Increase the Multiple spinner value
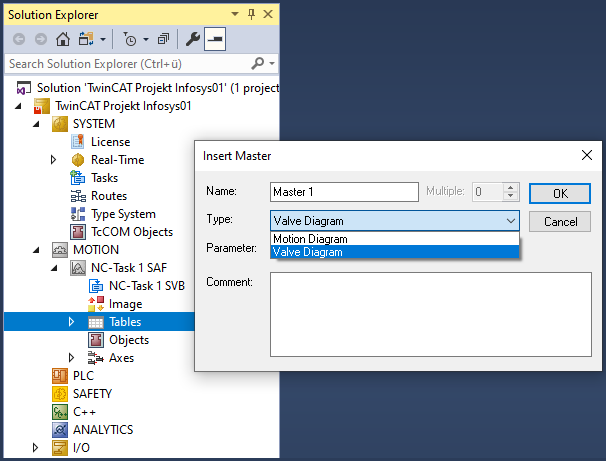 (511, 188)
